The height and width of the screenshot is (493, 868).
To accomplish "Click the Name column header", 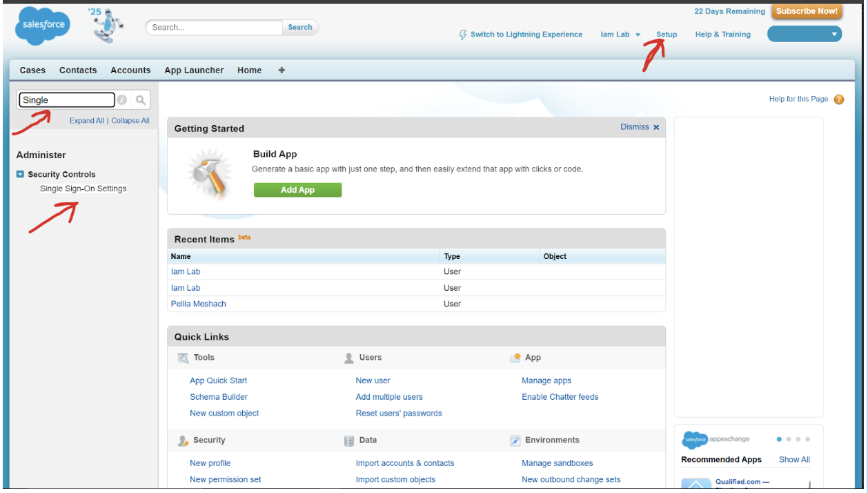I will click(x=181, y=256).
